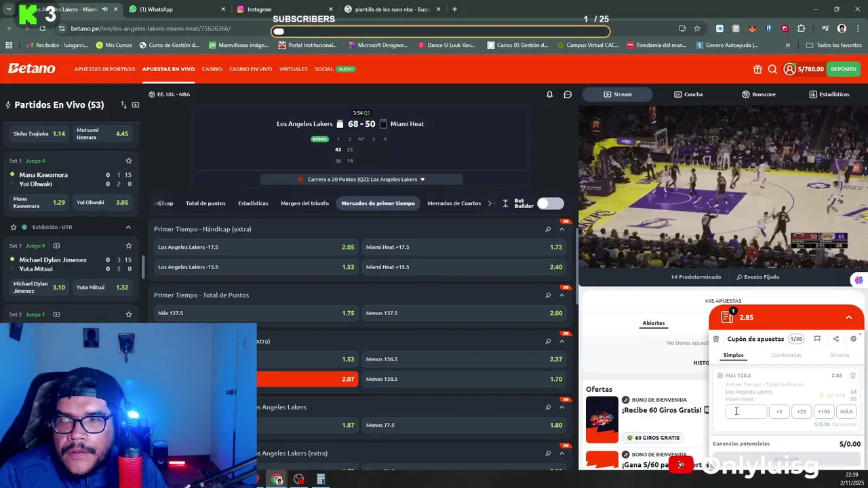The width and height of the screenshot is (868, 488).
Task: Filter live matches by streaming icon
Action: 136,105
